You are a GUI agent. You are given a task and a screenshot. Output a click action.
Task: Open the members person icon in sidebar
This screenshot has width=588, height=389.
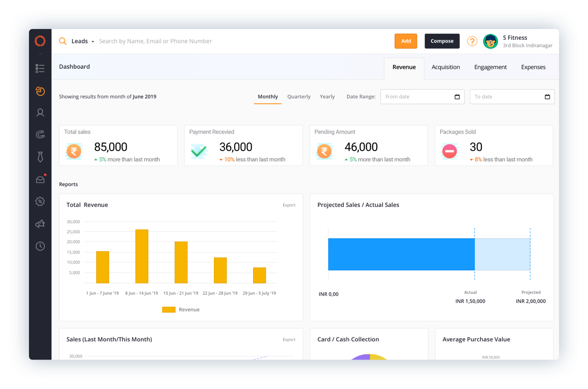click(x=40, y=113)
